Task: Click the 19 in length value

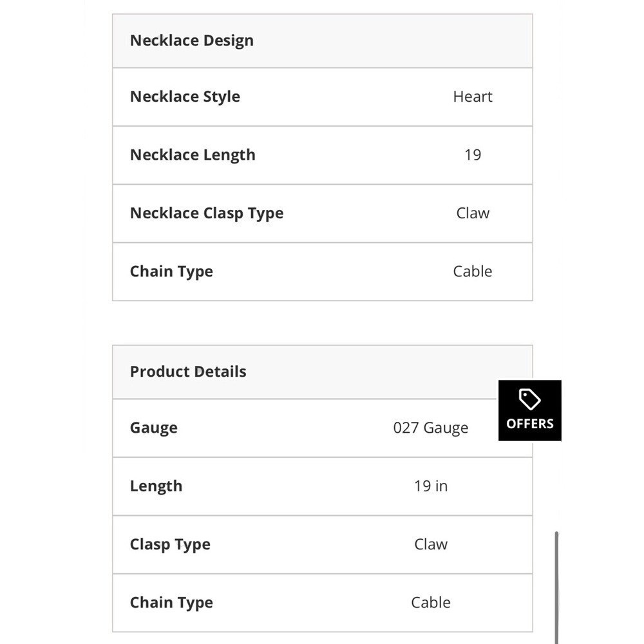Action: pyautogui.click(x=430, y=486)
